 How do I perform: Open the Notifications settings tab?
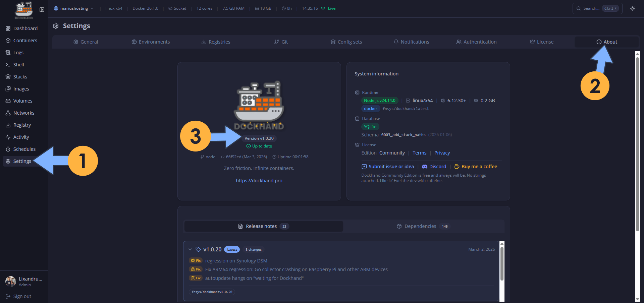(x=412, y=42)
